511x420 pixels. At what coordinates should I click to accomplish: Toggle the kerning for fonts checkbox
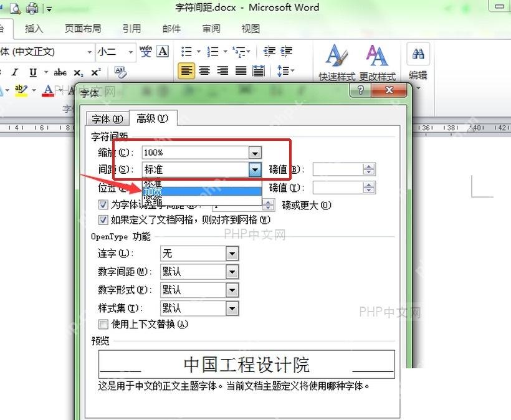click(x=103, y=204)
